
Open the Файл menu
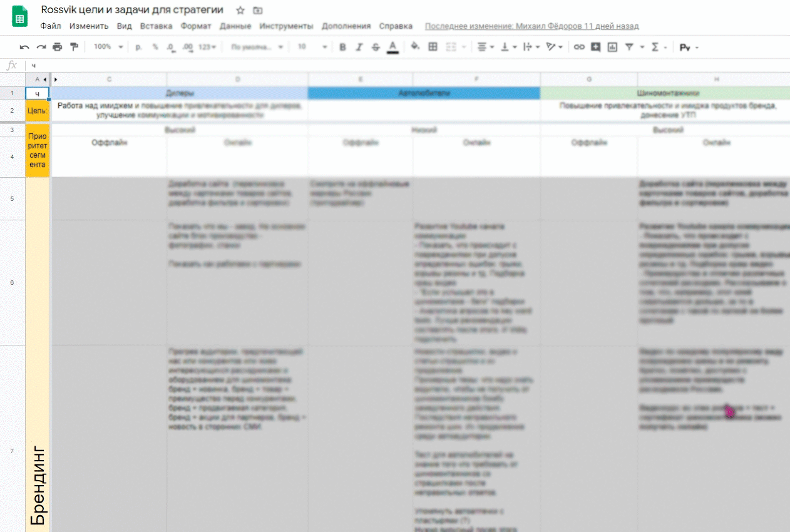click(x=51, y=26)
